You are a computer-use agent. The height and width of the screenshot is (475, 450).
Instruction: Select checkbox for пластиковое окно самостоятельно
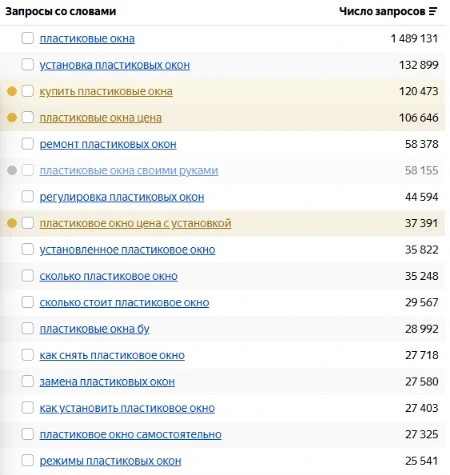pyautogui.click(x=28, y=434)
